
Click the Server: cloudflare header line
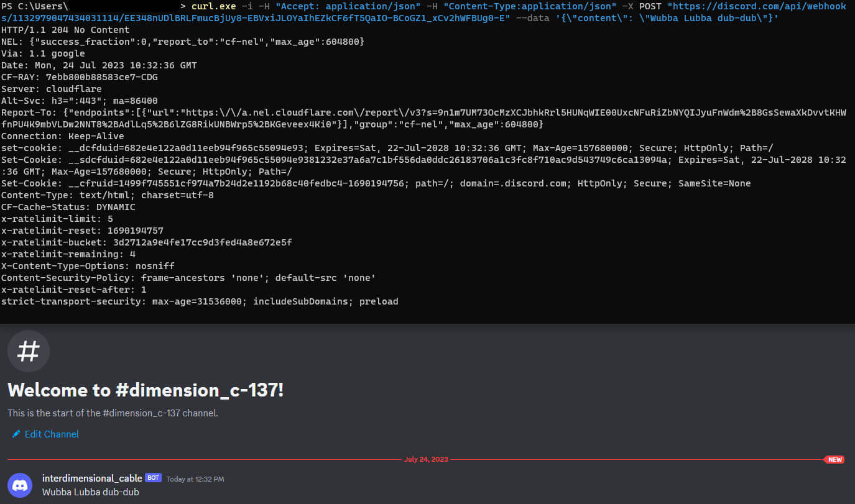pyautogui.click(x=51, y=89)
